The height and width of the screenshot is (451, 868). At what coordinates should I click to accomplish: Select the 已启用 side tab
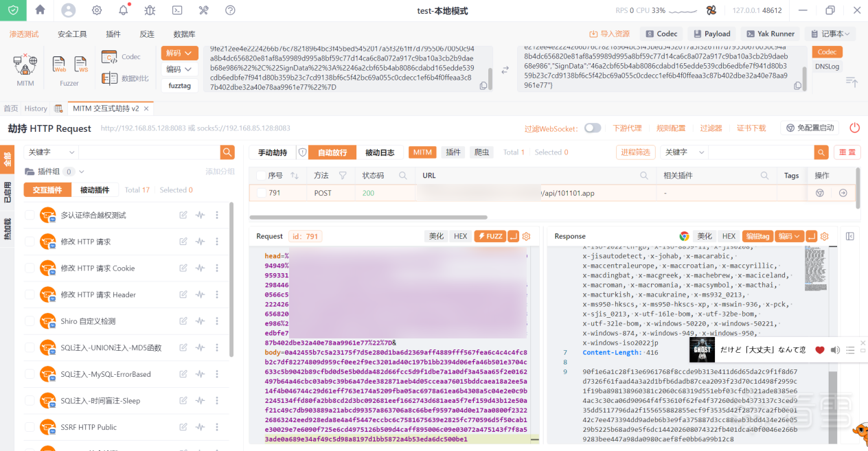tap(8, 193)
